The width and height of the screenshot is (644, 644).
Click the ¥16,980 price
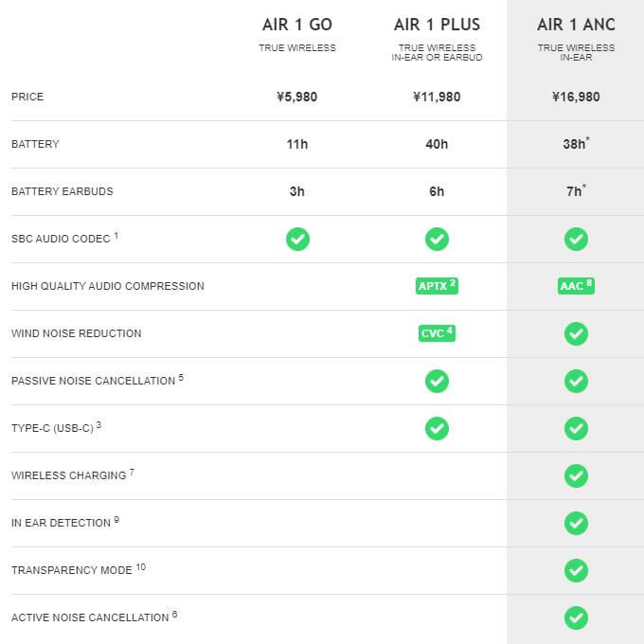[576, 97]
